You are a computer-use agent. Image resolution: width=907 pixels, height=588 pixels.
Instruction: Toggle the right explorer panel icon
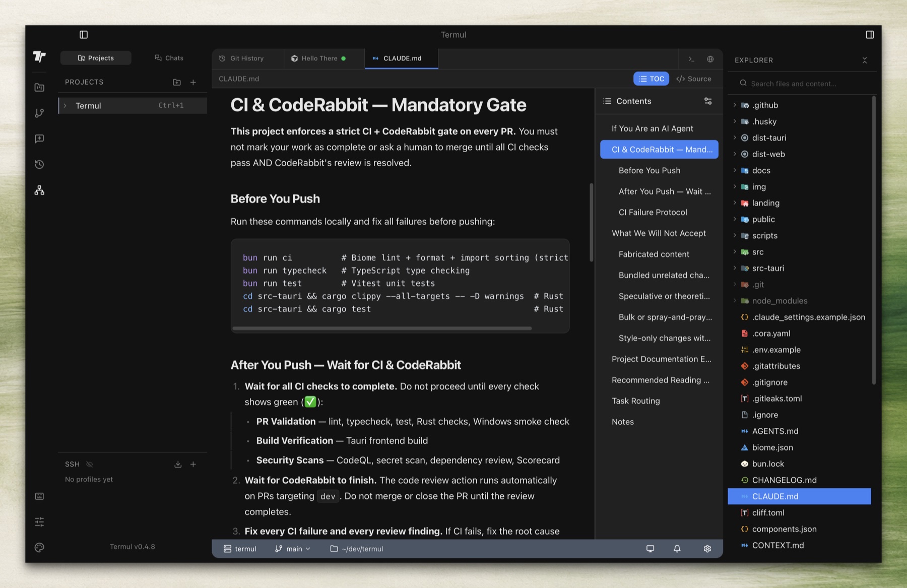869,35
